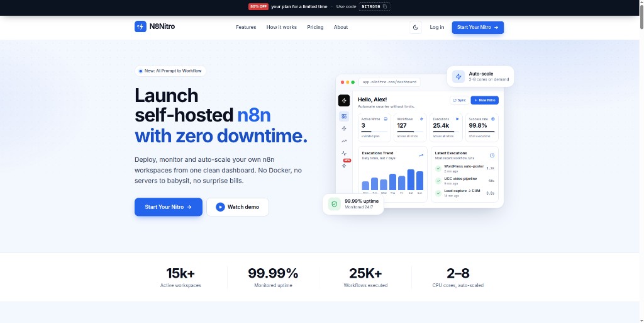This screenshot has width=644, height=323.
Task: Select the trending arrow icon in dashboard sidebar
Action: click(344, 141)
